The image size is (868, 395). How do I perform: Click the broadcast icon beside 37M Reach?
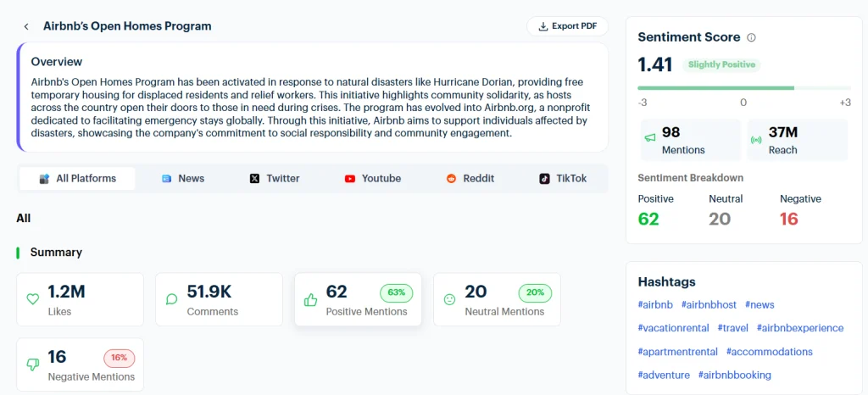click(x=756, y=139)
